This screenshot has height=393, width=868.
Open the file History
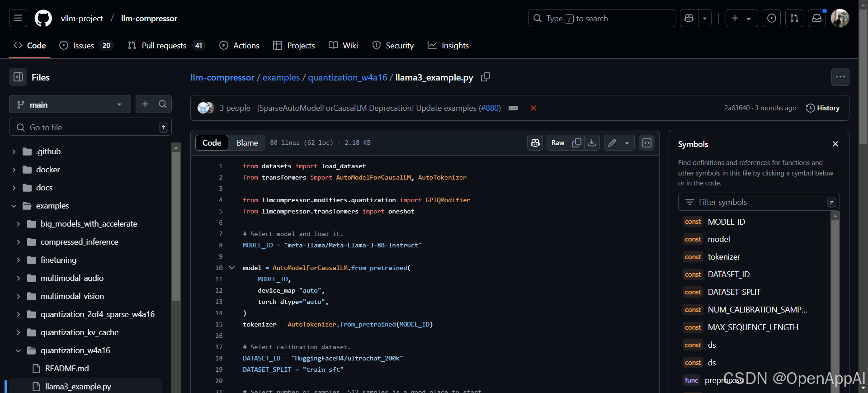tap(823, 108)
